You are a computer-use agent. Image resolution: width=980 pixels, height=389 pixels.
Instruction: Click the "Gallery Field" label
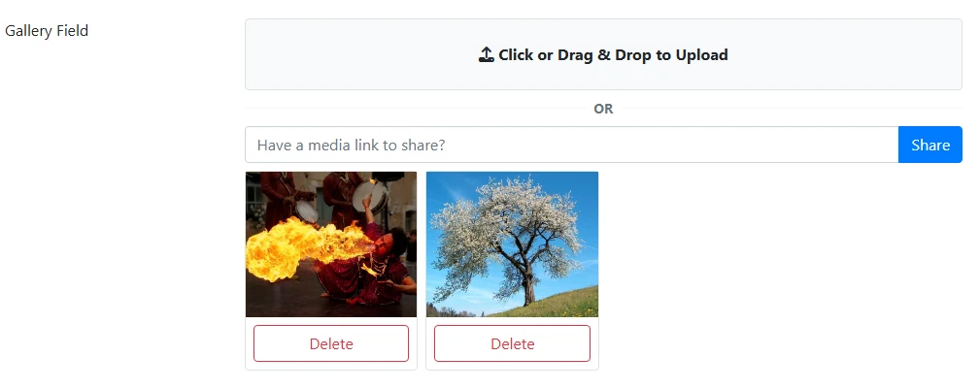click(47, 31)
